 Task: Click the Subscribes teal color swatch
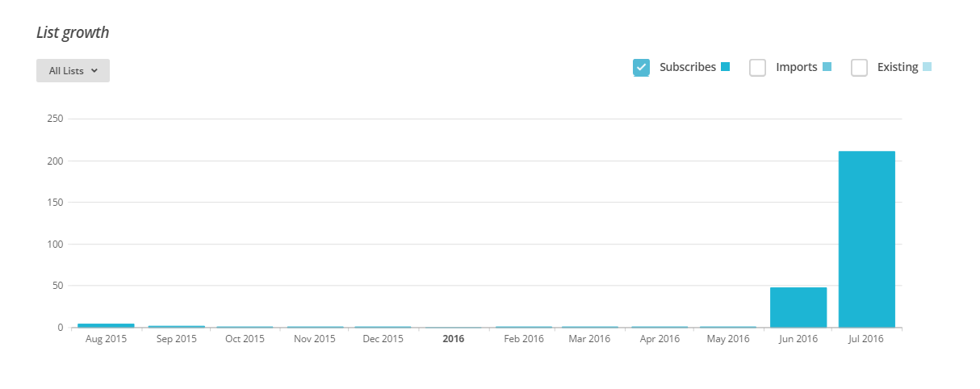point(726,67)
